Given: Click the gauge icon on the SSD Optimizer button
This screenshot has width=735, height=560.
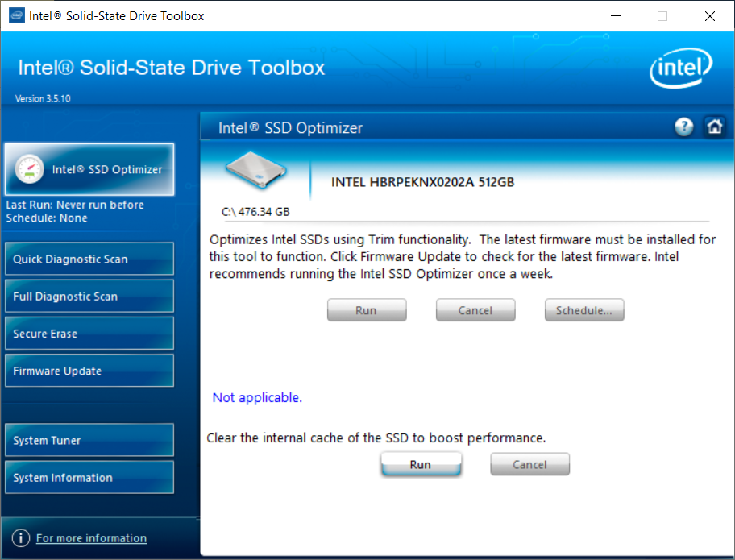Looking at the screenshot, I should click(x=29, y=169).
